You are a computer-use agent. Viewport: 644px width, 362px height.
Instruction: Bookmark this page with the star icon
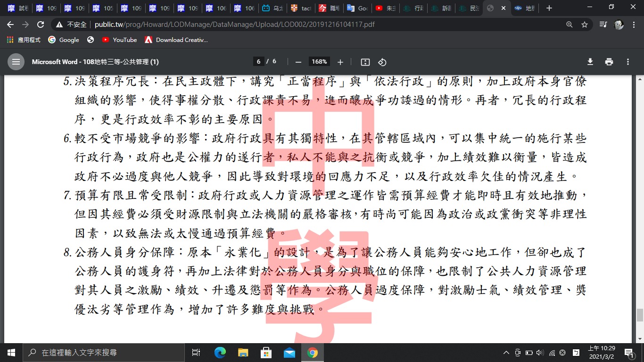point(585,25)
